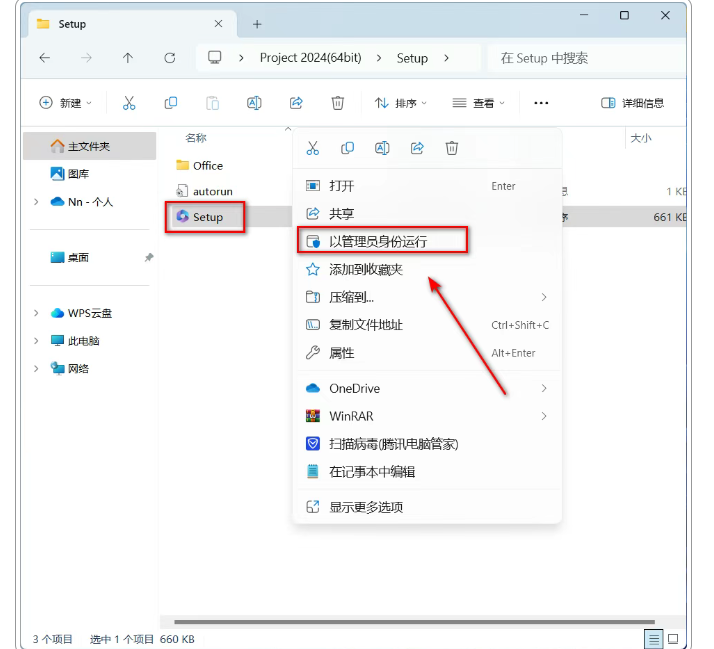The width and height of the screenshot is (714, 649).
Task: Click the rename icon in the context menu
Action: point(382,148)
